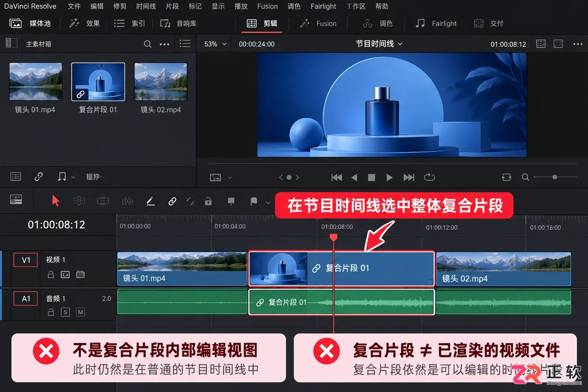Screen dimensions: 588x392
Task: Switch to the 剪辑 edit page
Action: (x=262, y=23)
